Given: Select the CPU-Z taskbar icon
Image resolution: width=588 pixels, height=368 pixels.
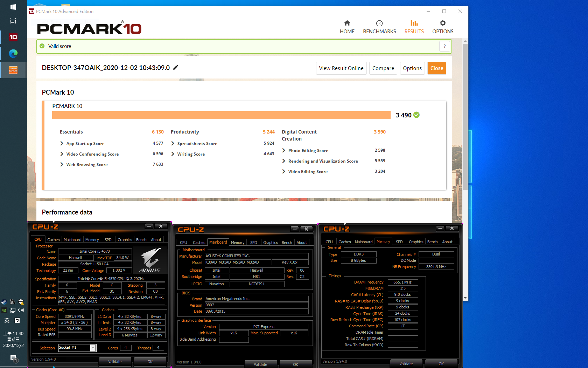Looking at the screenshot, I should pos(13,70).
